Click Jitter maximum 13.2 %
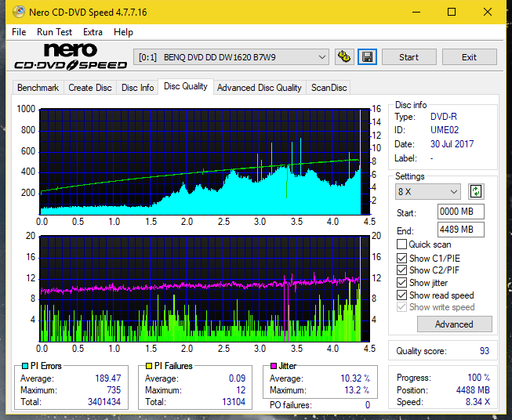Screen dimensions: 512x420 [358, 390]
